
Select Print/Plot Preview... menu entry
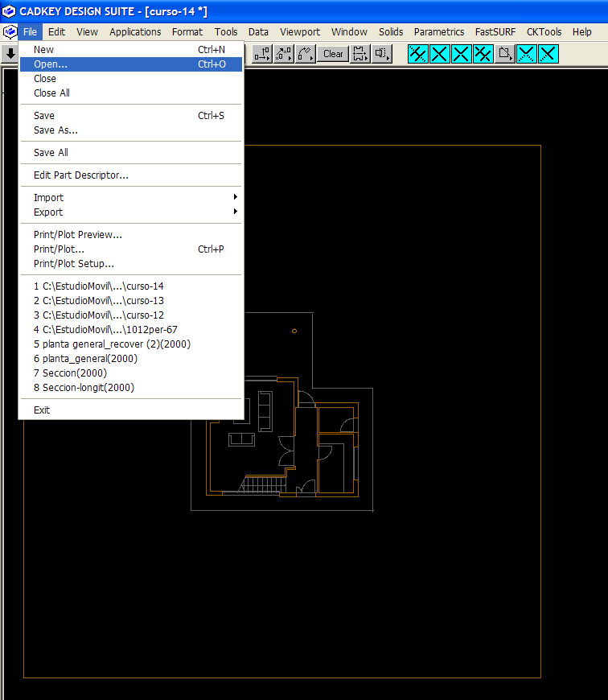(78, 235)
